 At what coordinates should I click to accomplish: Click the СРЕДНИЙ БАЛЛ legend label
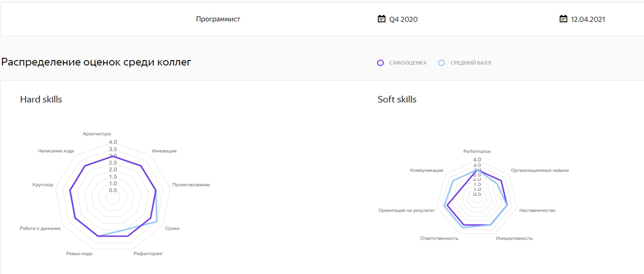(471, 63)
